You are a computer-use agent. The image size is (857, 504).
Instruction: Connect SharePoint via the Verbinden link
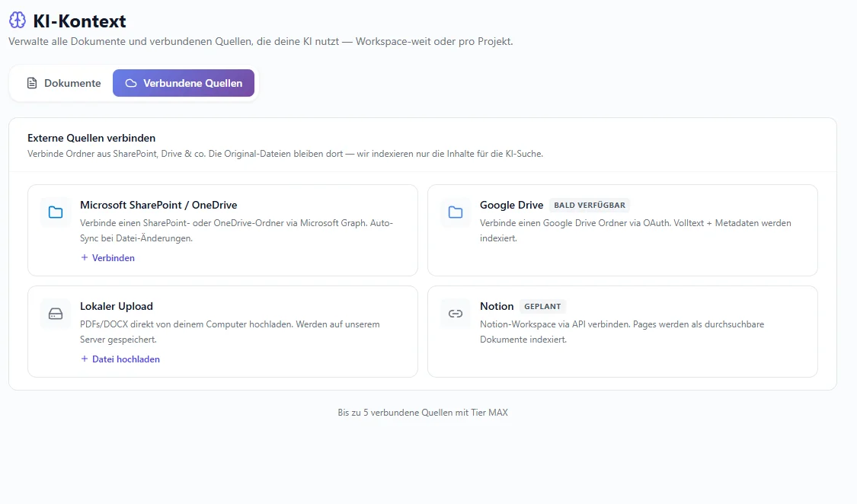(107, 258)
